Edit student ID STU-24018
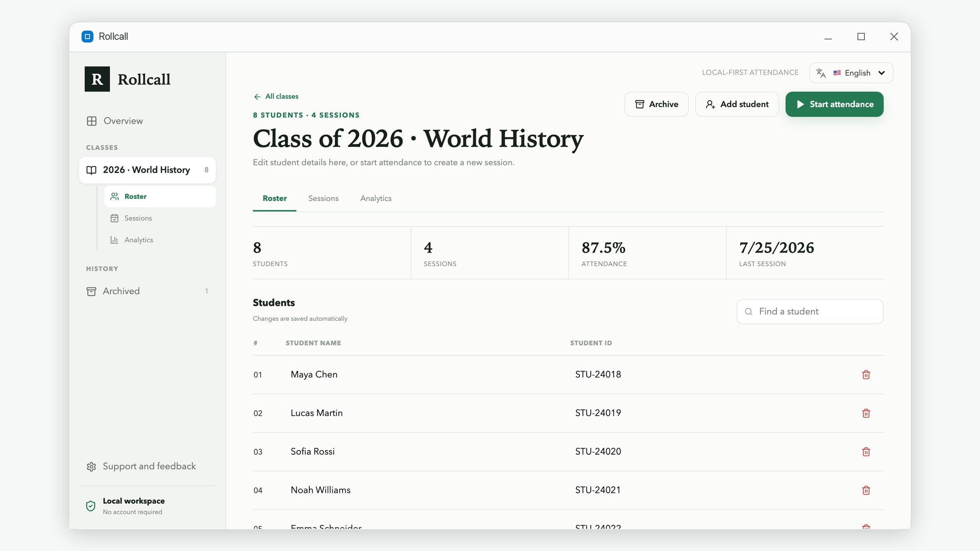This screenshot has width=980, height=551. 704,375
